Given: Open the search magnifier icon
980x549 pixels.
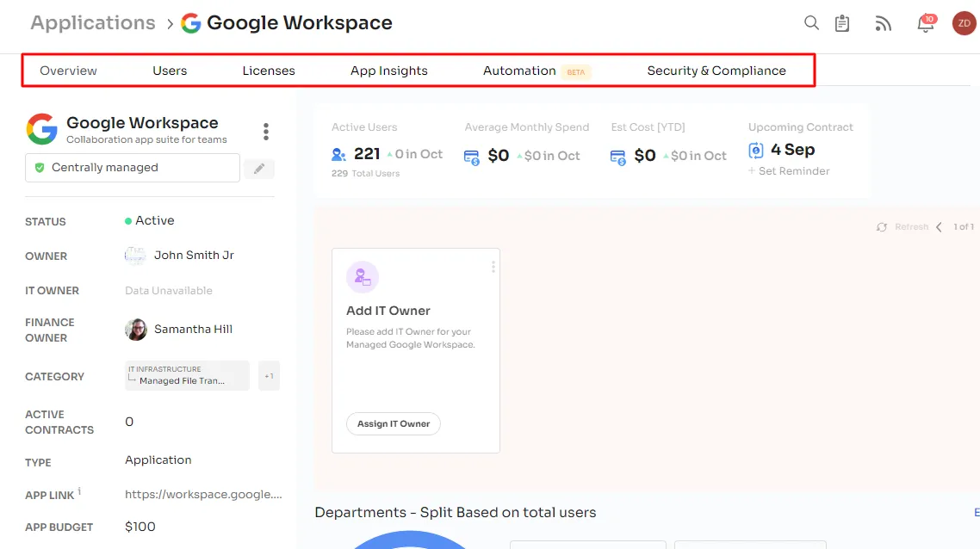Looking at the screenshot, I should click(811, 23).
